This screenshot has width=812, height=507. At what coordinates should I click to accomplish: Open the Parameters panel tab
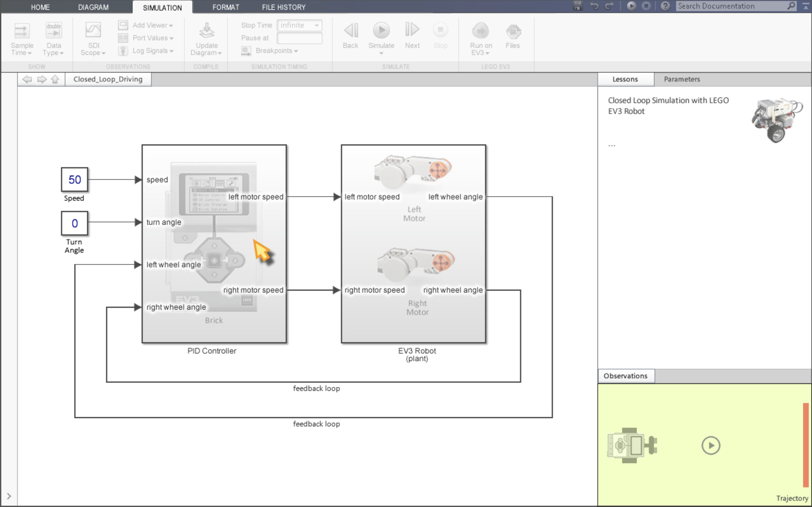click(682, 80)
